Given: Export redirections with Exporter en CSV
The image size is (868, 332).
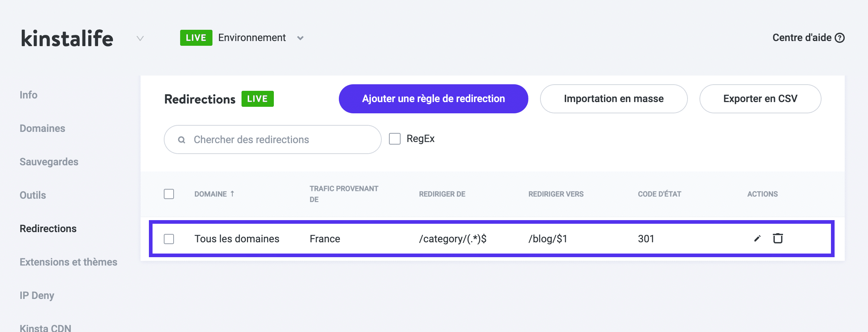Looking at the screenshot, I should (760, 98).
